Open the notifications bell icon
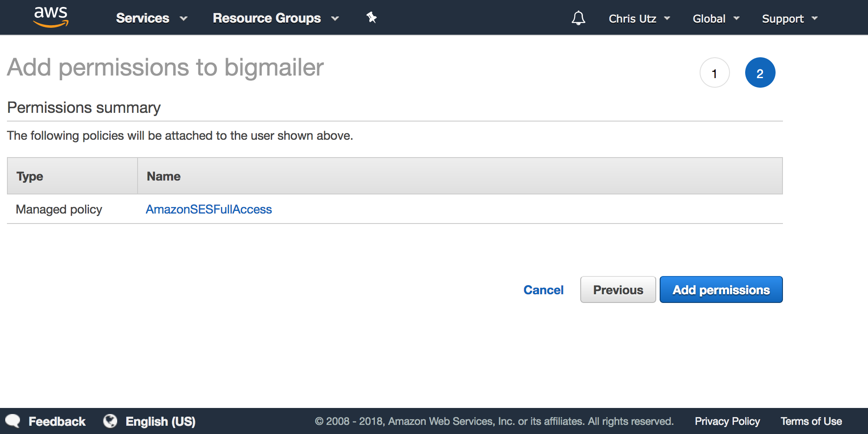This screenshot has height=434, width=868. coord(578,18)
